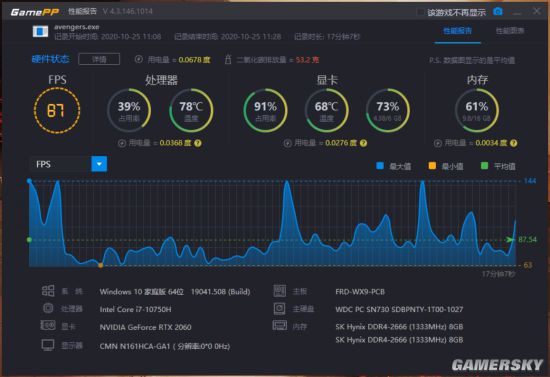
Task: Click the green average marker on chart's left edge
Action: [29, 240]
